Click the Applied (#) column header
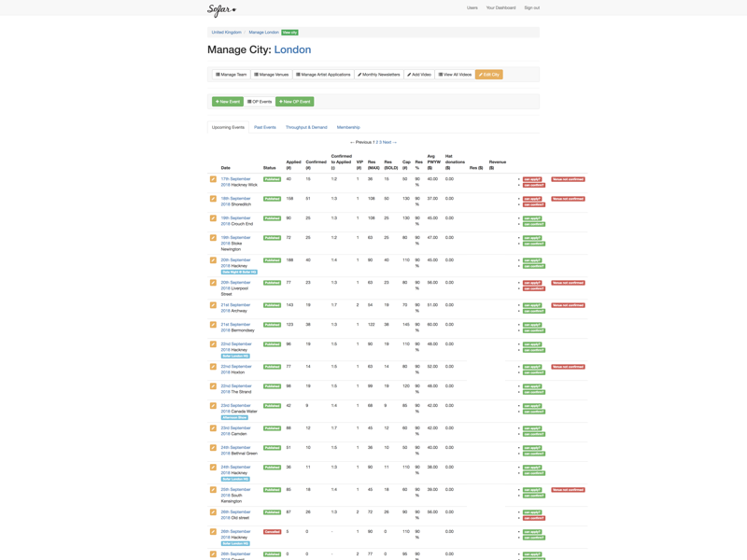Screen dimensions: 747x560 click(293, 165)
